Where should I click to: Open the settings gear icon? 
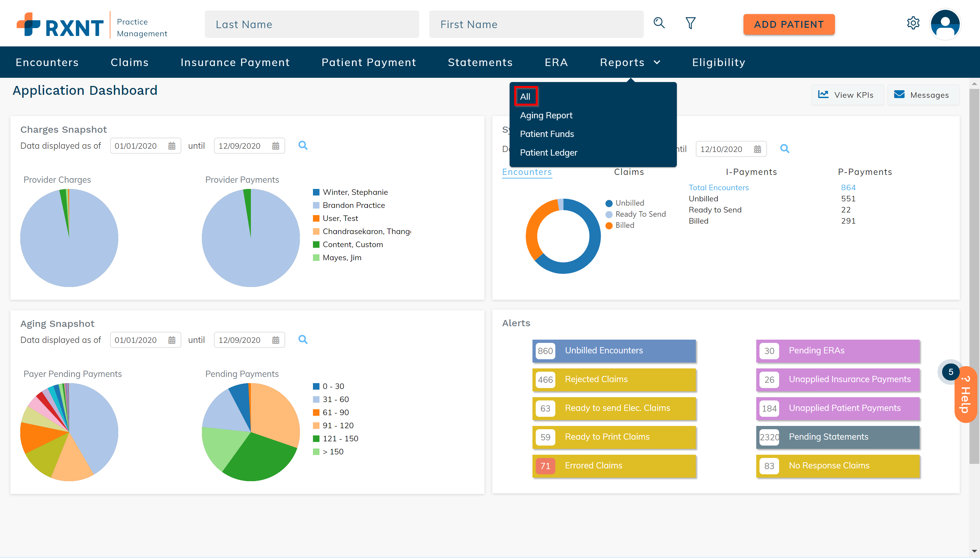(913, 24)
